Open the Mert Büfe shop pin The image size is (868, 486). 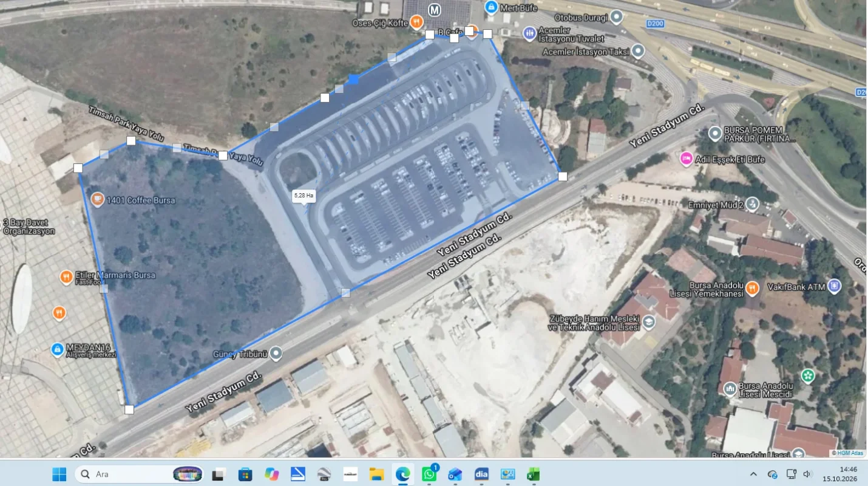pyautogui.click(x=491, y=7)
